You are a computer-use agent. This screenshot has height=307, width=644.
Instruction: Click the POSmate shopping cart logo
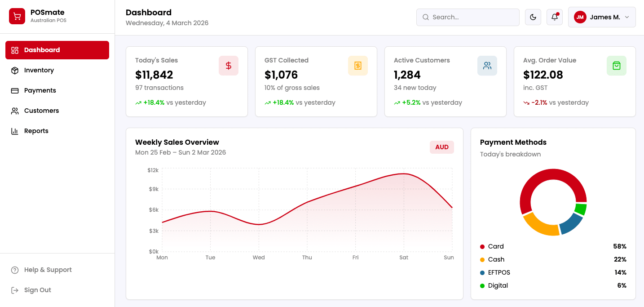pos(17,17)
